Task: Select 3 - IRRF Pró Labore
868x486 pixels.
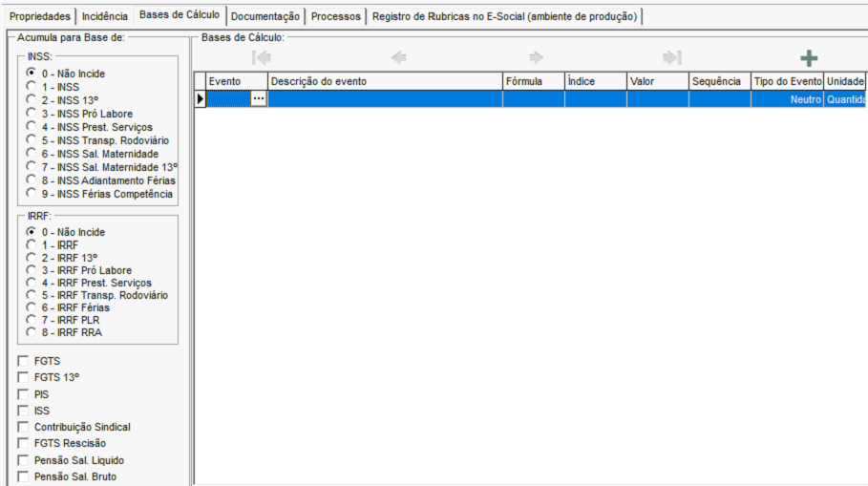Action: coord(31,270)
